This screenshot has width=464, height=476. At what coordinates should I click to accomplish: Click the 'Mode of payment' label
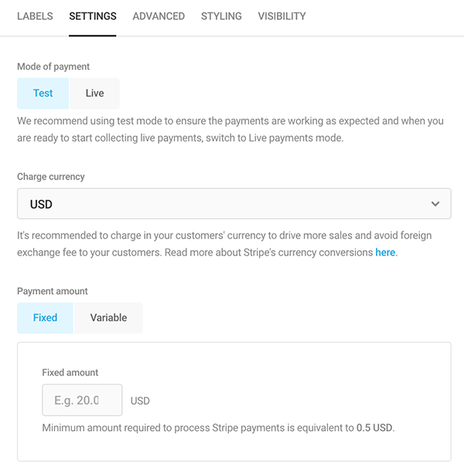point(53,67)
